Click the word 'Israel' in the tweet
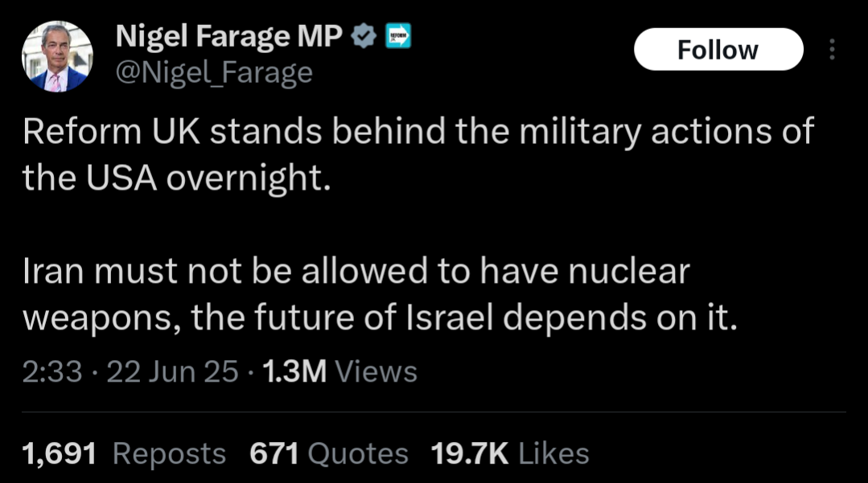 tap(449, 317)
